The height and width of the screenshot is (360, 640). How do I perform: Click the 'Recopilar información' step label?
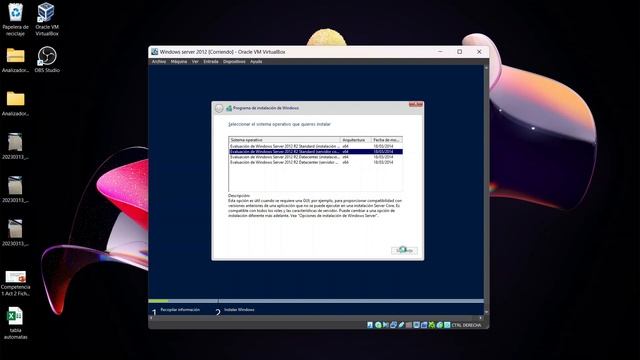click(180, 310)
